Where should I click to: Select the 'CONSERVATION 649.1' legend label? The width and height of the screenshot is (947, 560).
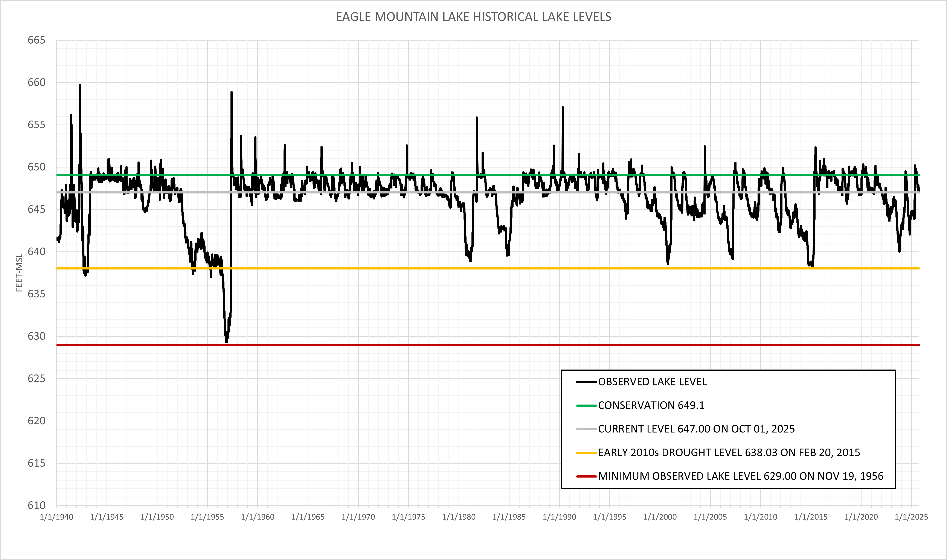click(651, 405)
